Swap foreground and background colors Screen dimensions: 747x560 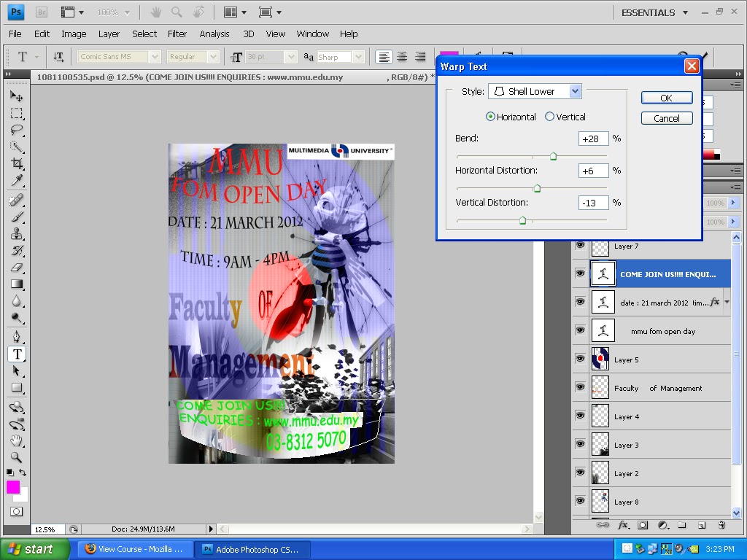(23, 472)
